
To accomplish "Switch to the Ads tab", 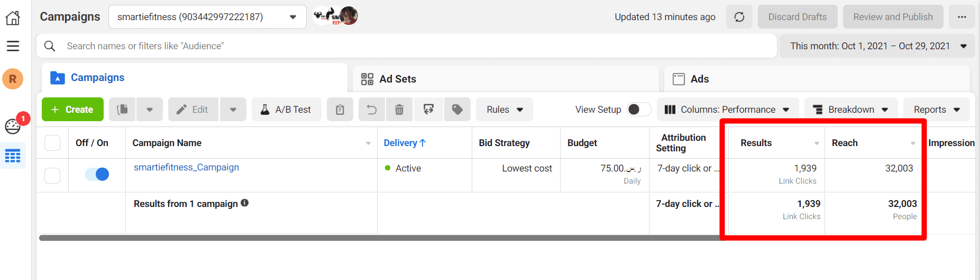I will pyautogui.click(x=699, y=79).
